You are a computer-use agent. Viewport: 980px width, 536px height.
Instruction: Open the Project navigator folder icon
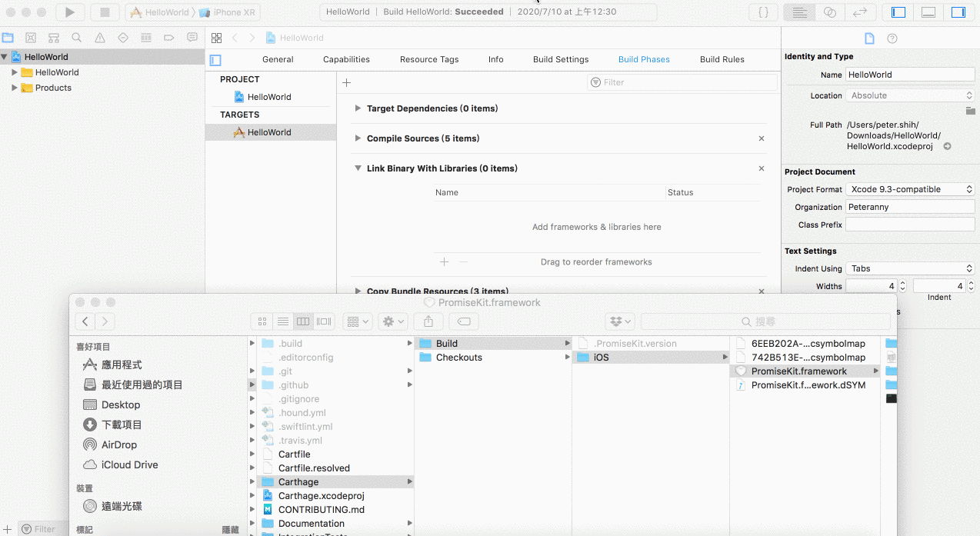pos(8,38)
